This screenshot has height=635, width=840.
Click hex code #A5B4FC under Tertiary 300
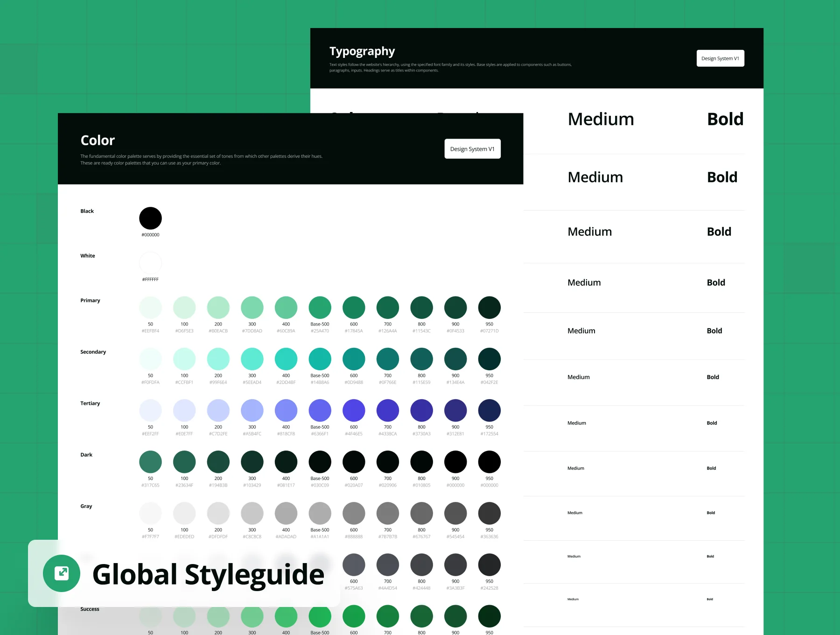(x=252, y=434)
